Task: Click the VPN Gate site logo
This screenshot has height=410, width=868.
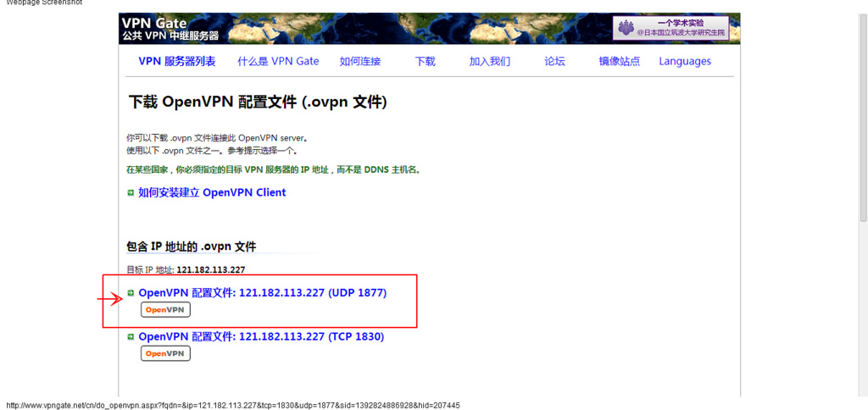Action: [x=170, y=30]
